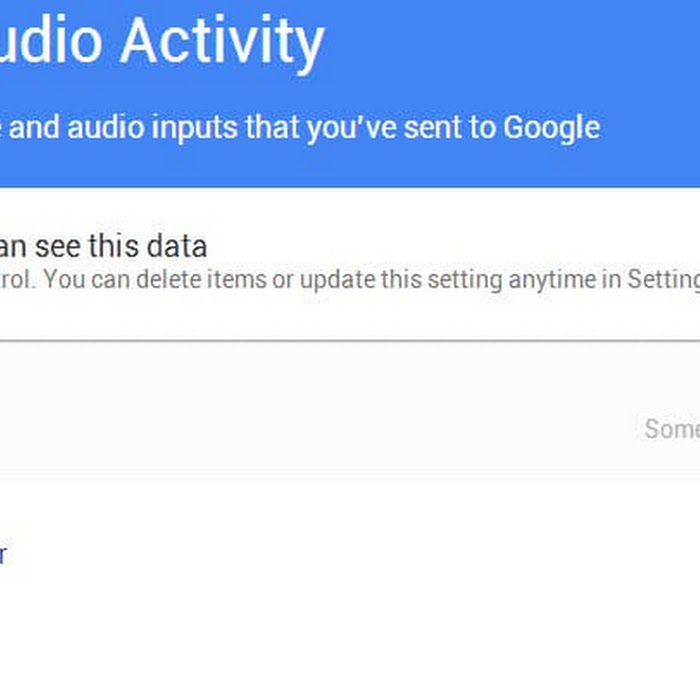This screenshot has width=700, height=700.
Task: Click the 'Audio Activity' page title
Action: 162,41
